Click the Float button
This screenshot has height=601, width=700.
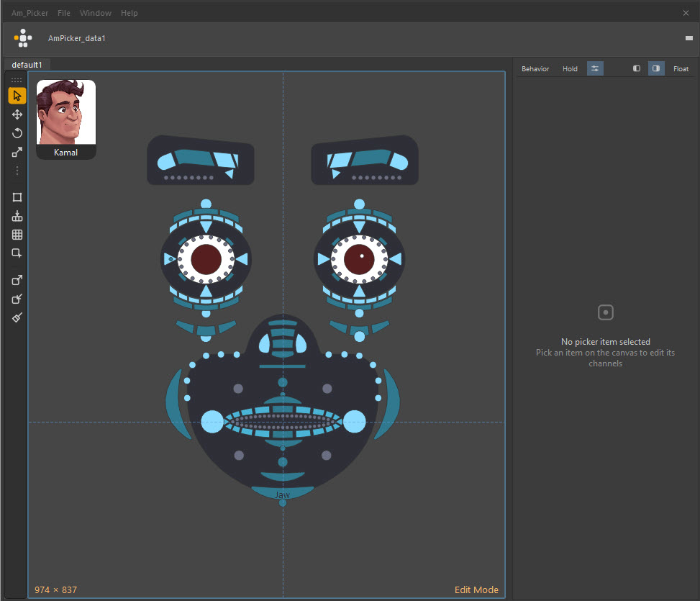[681, 69]
